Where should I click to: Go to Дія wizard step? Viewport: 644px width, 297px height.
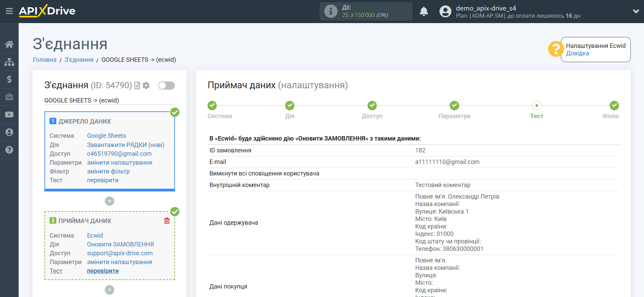(x=290, y=106)
